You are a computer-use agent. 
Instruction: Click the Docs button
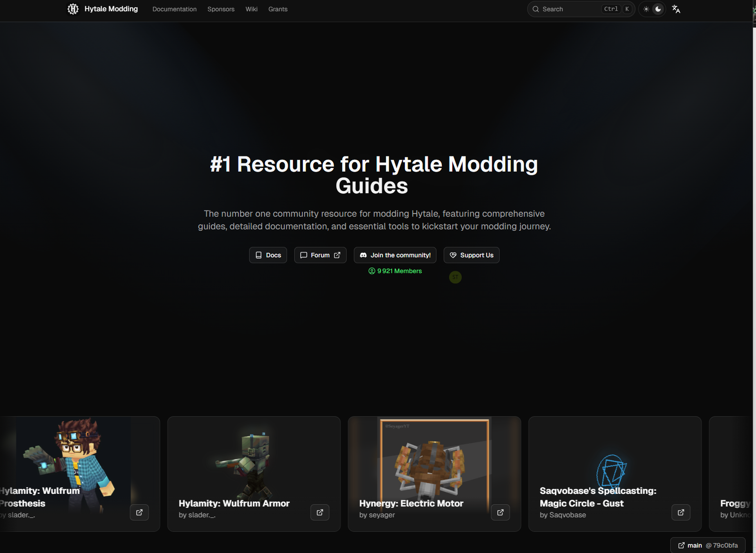(x=268, y=255)
